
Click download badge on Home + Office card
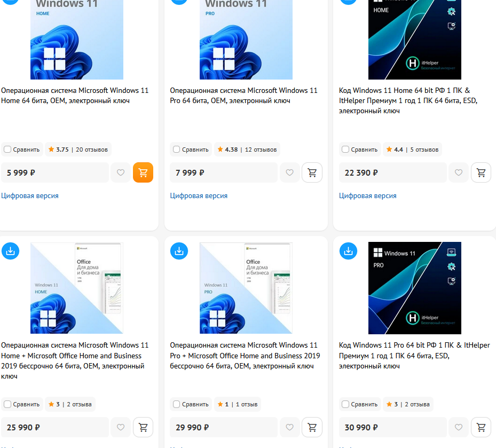point(11,251)
